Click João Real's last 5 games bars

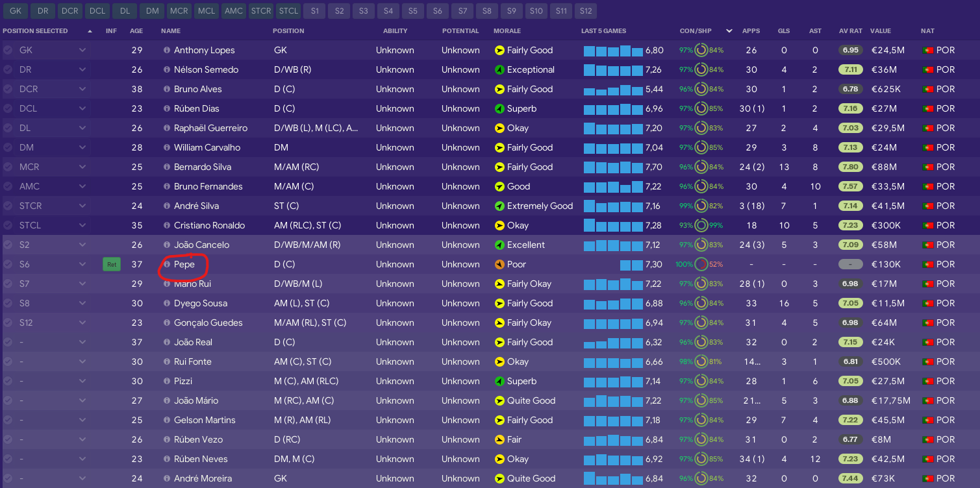[613, 342]
